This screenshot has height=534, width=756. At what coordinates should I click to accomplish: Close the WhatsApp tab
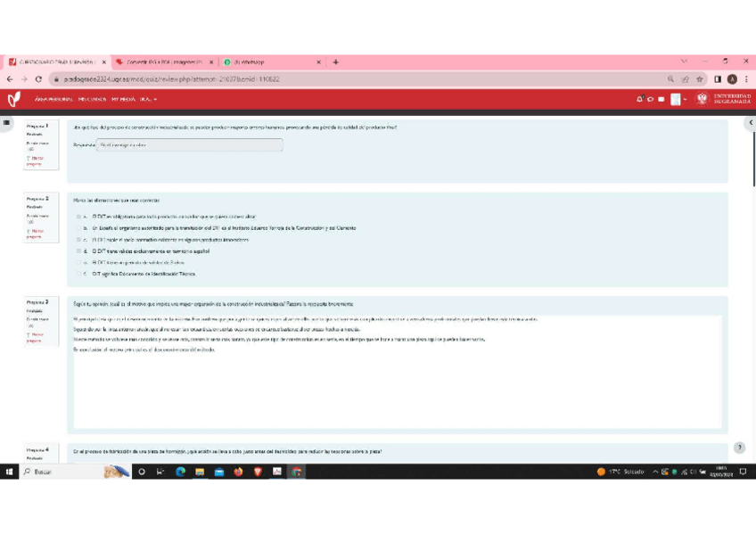tap(318, 62)
